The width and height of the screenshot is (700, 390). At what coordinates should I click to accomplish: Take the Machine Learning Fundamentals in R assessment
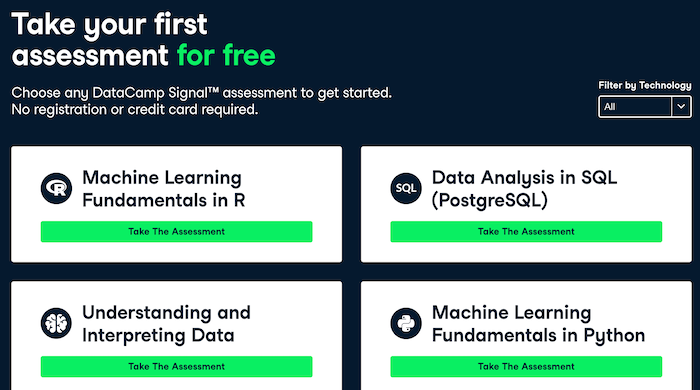[x=176, y=232]
